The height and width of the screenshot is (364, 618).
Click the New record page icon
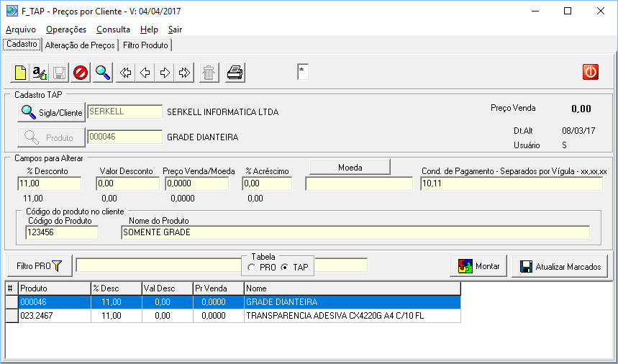coord(20,73)
